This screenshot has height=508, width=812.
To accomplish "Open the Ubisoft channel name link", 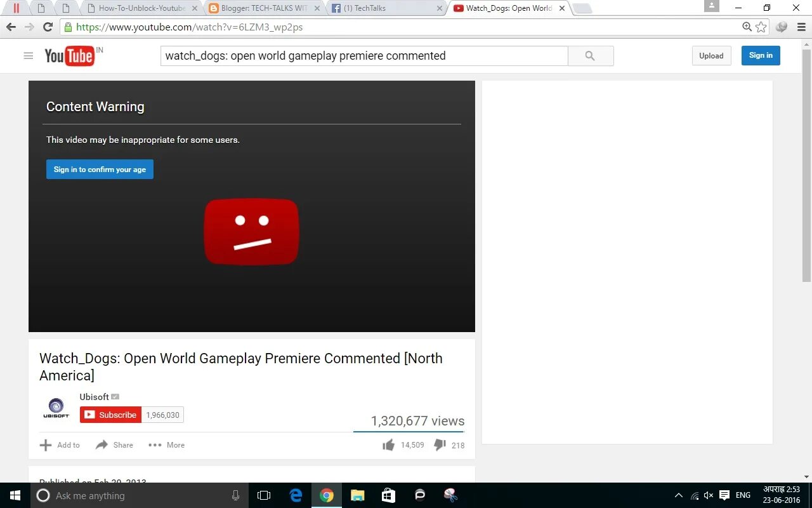I will (x=94, y=397).
